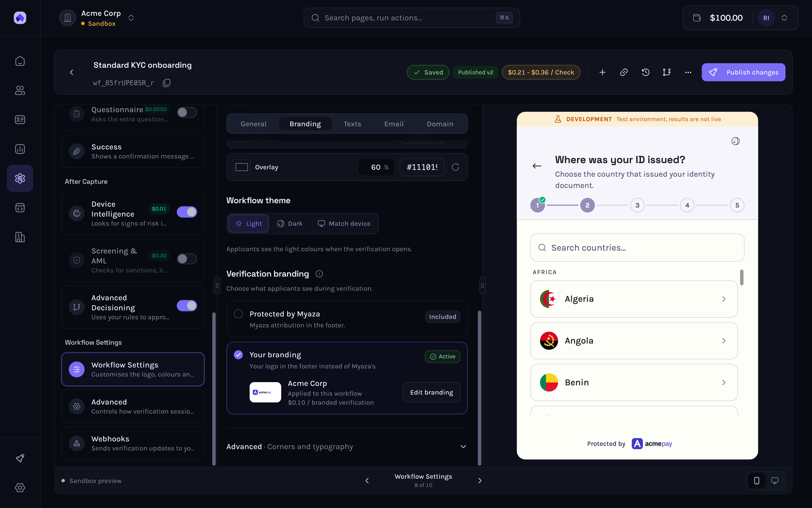Switch to the Email tab
812x508 pixels.
point(394,124)
